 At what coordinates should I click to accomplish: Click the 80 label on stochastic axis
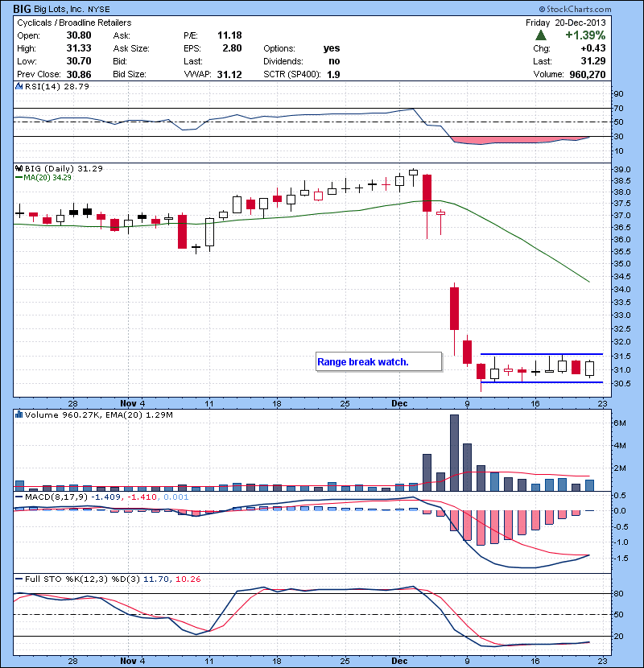[x=618, y=593]
